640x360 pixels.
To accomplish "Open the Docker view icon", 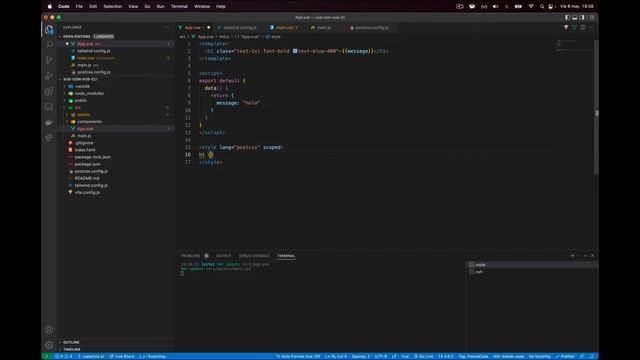I will tap(49, 122).
